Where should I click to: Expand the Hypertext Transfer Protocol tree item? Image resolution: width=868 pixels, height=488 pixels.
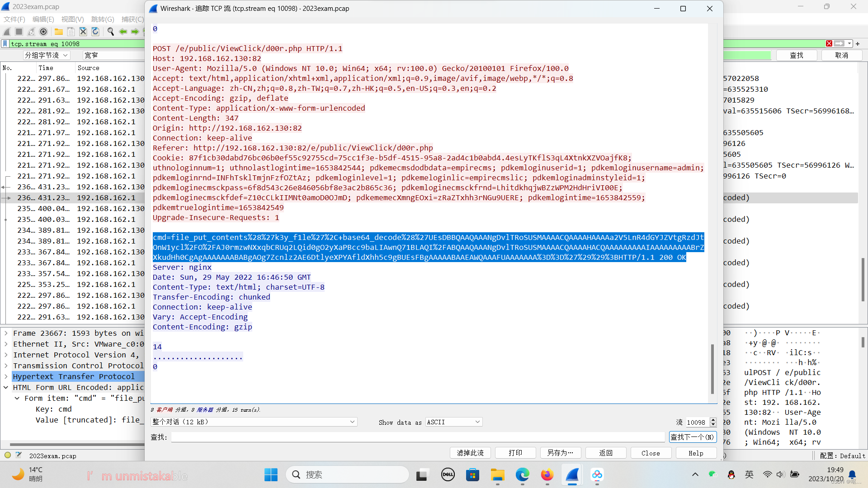[6, 376]
